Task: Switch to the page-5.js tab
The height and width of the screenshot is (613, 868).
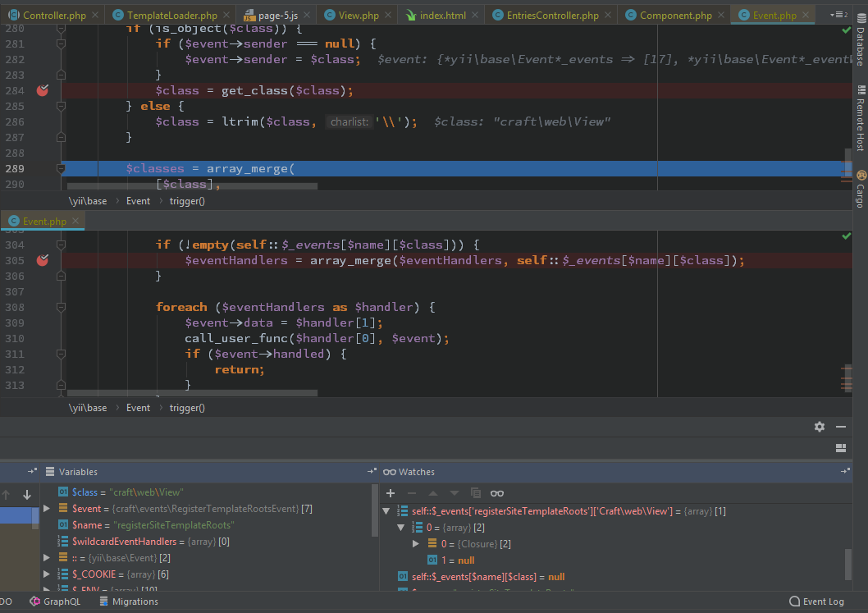Action: (x=277, y=15)
